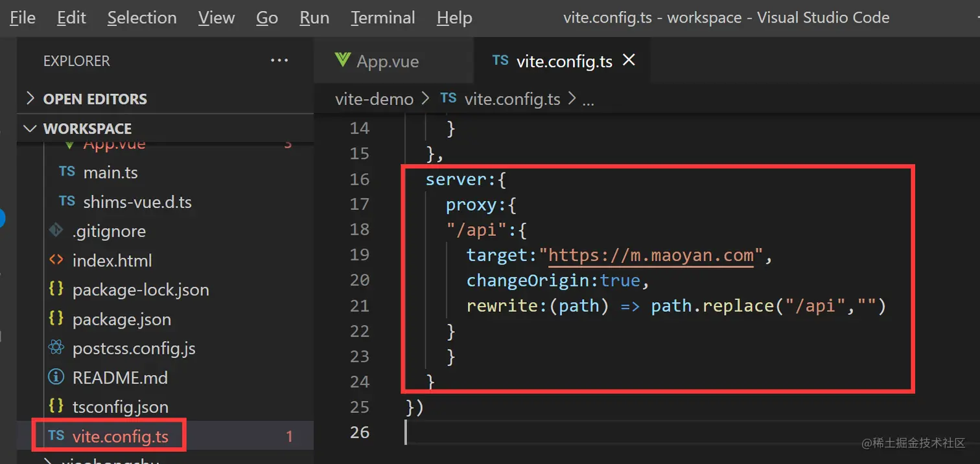The image size is (980, 464).
Task: Close the vite.config.ts tab
Action: [629, 60]
